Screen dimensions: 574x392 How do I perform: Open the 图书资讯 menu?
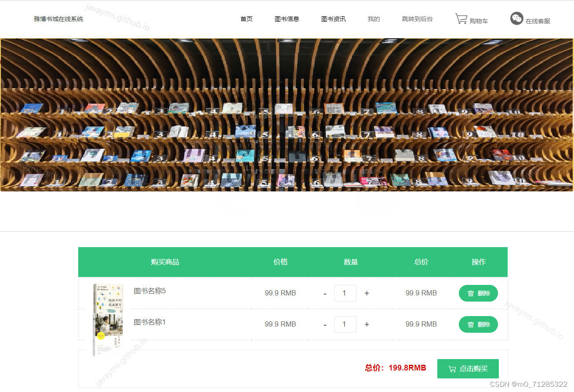[x=334, y=19]
